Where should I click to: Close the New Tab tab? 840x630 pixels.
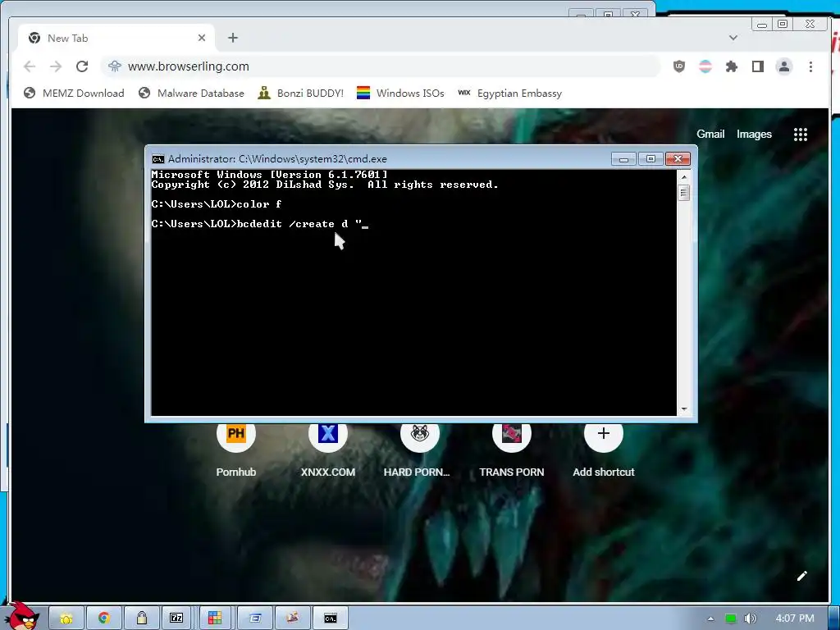(202, 38)
